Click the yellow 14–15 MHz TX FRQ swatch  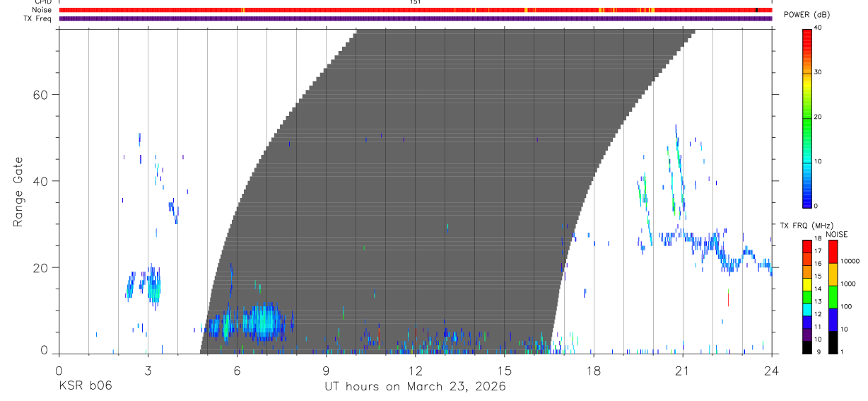coord(807,284)
